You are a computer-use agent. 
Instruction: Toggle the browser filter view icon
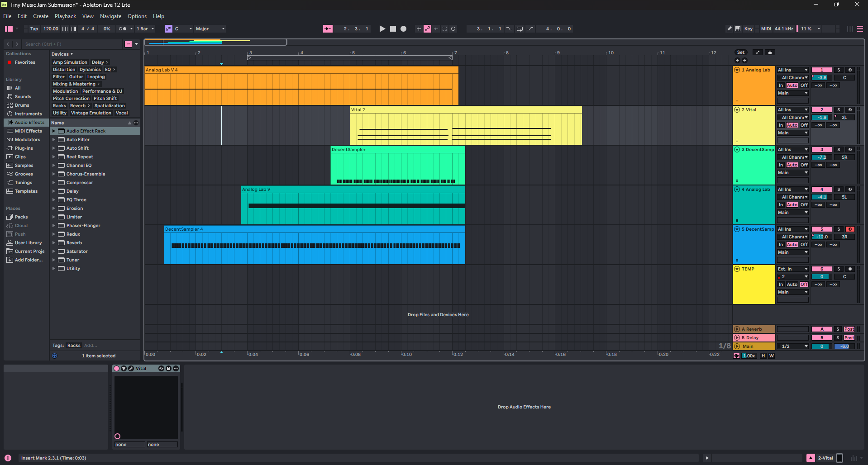129,44
